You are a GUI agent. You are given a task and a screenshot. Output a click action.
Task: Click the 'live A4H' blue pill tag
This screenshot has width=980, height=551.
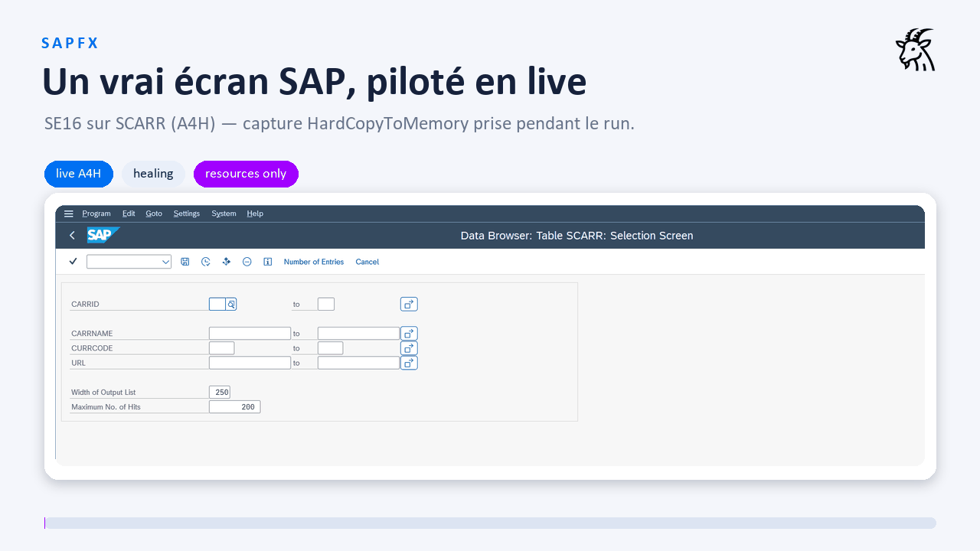point(79,174)
